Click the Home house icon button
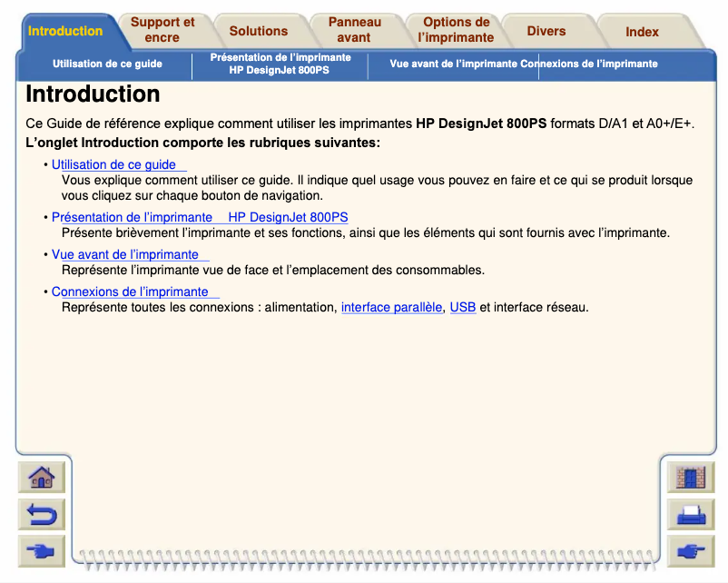Image resolution: width=728 pixels, height=583 pixels. tap(42, 478)
